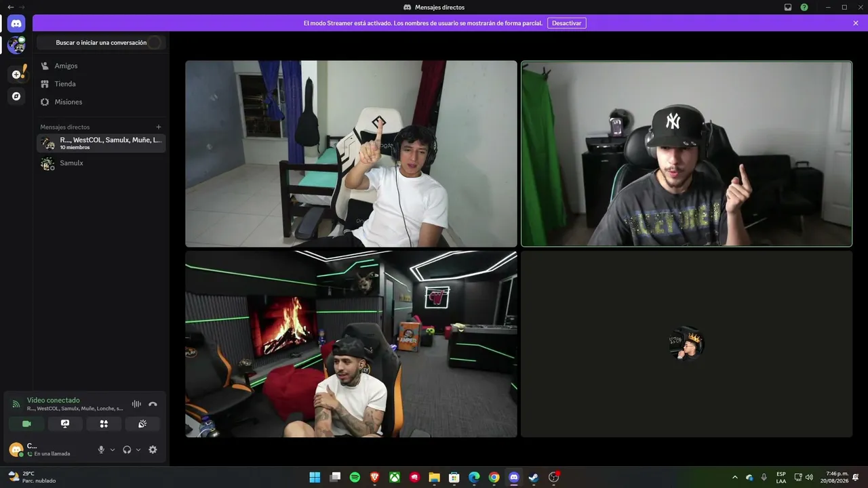868x488 pixels.
Task: Open User Settings gear
Action: click(x=153, y=449)
